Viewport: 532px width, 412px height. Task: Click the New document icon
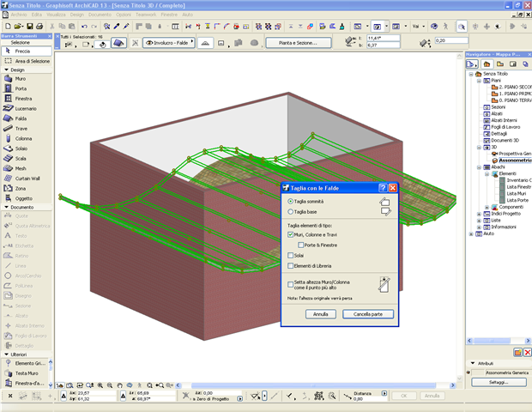tap(8, 26)
